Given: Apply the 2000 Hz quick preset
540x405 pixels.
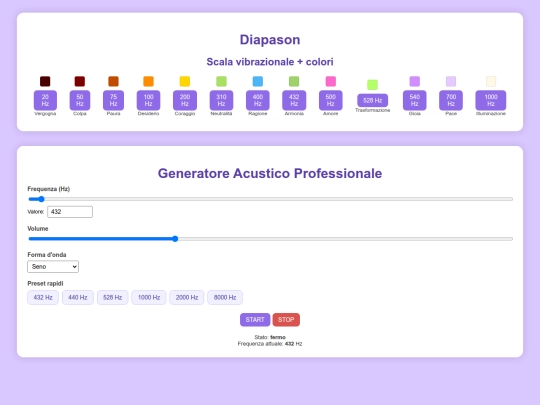Looking at the screenshot, I should coord(187,298).
